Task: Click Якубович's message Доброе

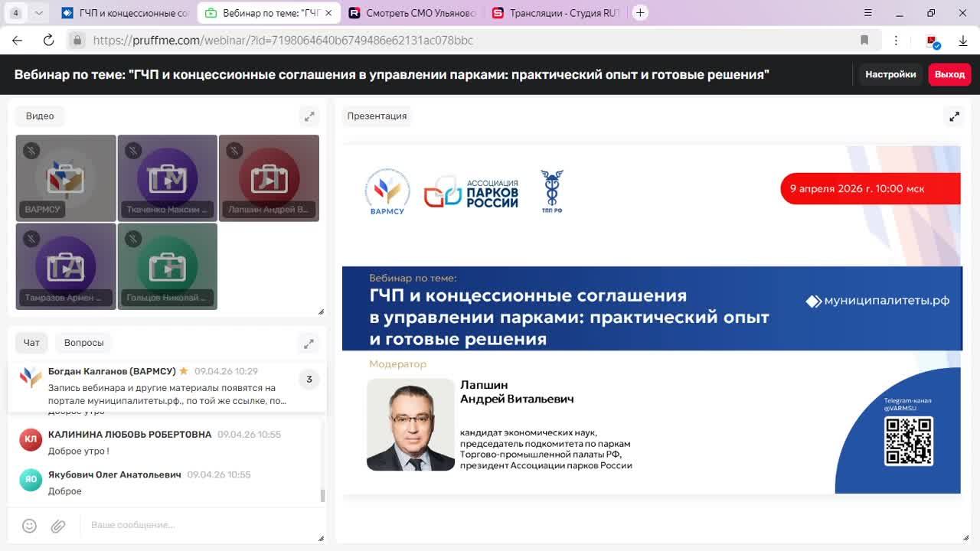Action: click(x=64, y=491)
